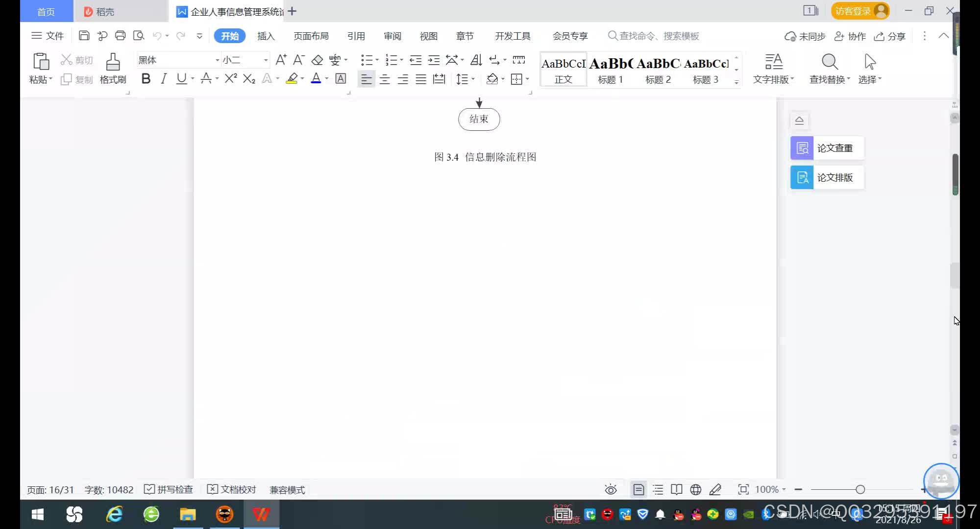Click the Select (选择) cursor tool
Screen dimensions: 980x529
pos(870,69)
